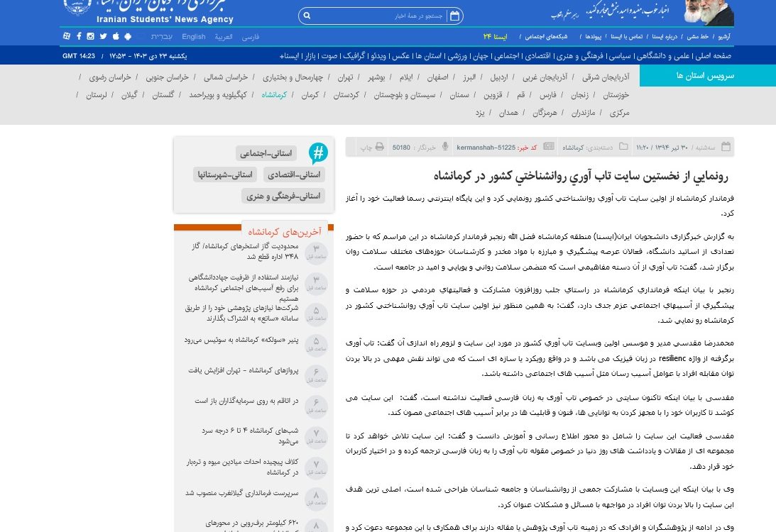Open علمی و دانشگاهی menu item
This screenshot has width=776, height=532.
[663, 56]
